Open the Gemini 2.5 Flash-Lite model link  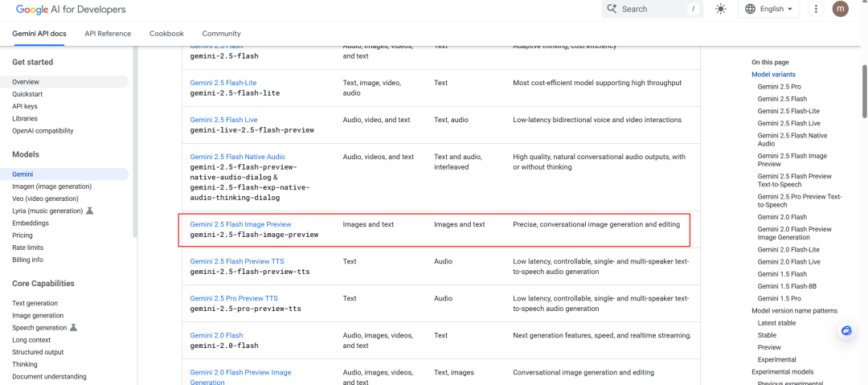point(223,83)
